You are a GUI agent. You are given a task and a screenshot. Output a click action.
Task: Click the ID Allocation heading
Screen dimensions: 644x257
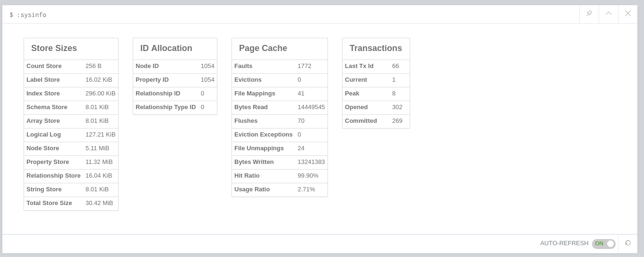pyautogui.click(x=166, y=48)
